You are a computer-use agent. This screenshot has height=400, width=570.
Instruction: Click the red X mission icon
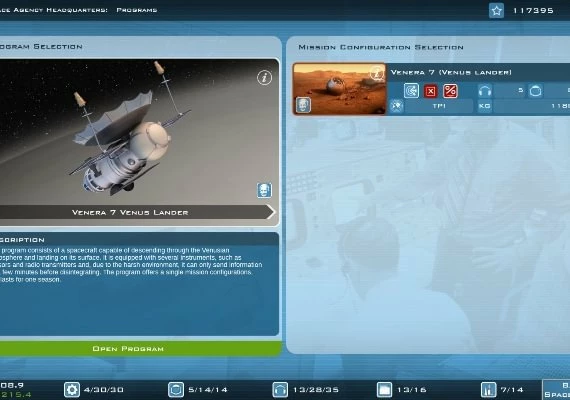(430, 91)
